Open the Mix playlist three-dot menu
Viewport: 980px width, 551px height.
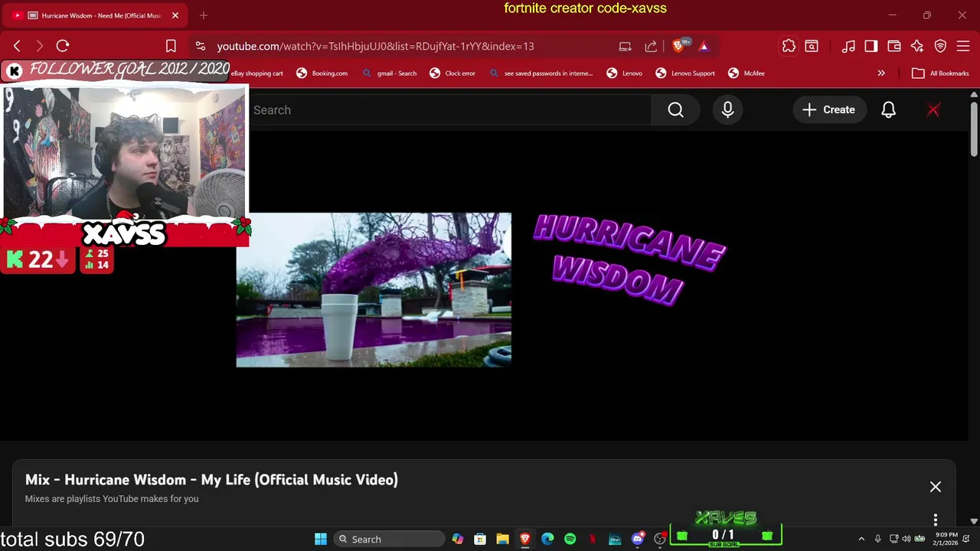pyautogui.click(x=936, y=520)
